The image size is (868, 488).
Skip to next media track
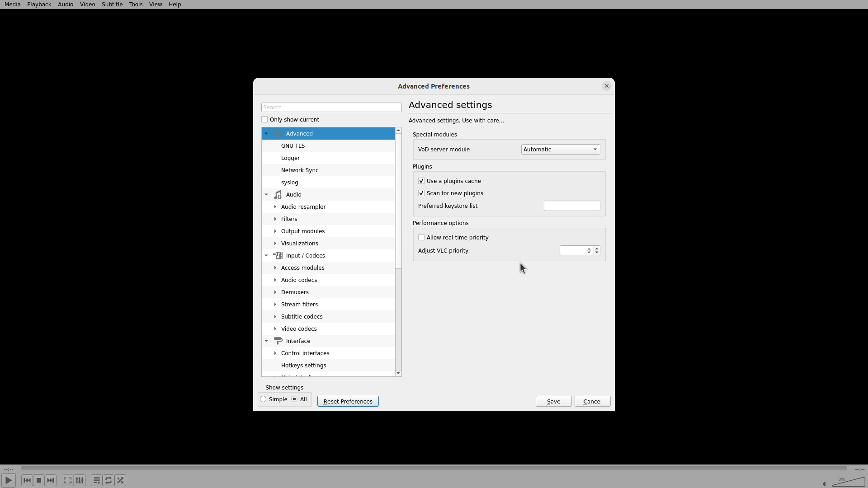pos(51,480)
